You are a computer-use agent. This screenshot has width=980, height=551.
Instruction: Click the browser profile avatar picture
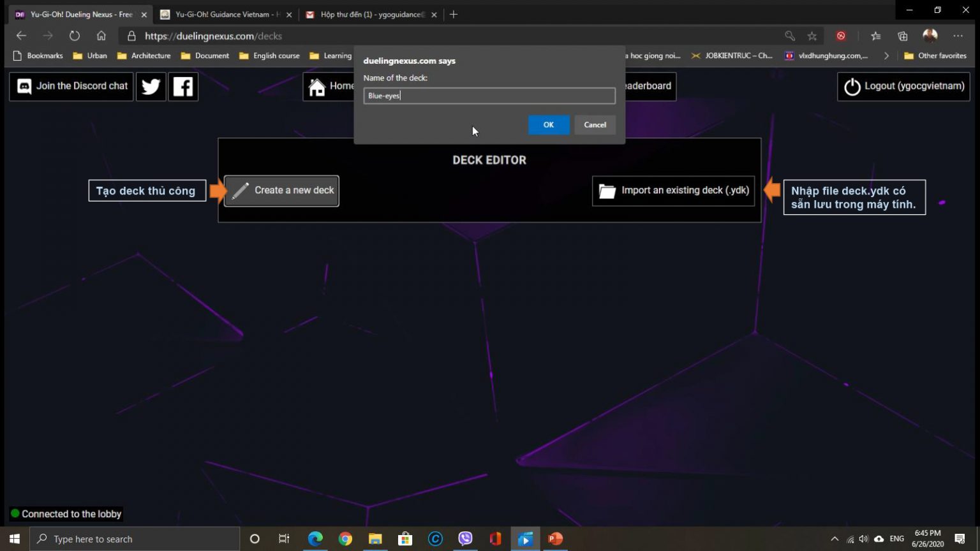click(x=930, y=36)
